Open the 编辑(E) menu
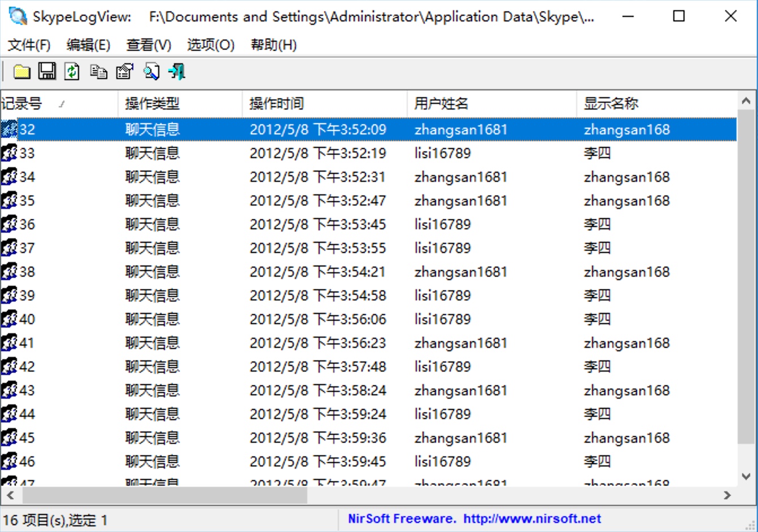758x532 pixels. point(88,45)
